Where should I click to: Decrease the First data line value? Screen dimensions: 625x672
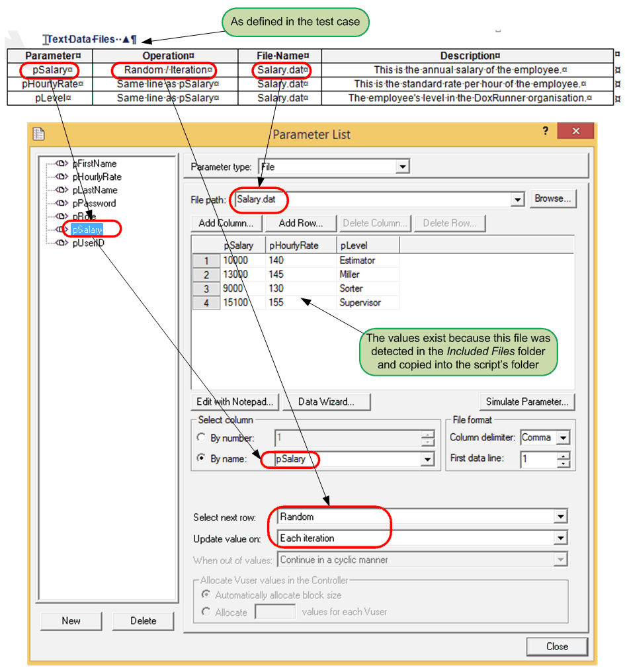563,463
